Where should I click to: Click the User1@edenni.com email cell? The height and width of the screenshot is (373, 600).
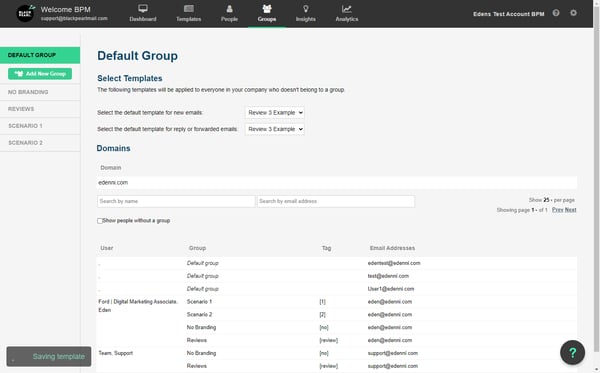click(x=391, y=289)
